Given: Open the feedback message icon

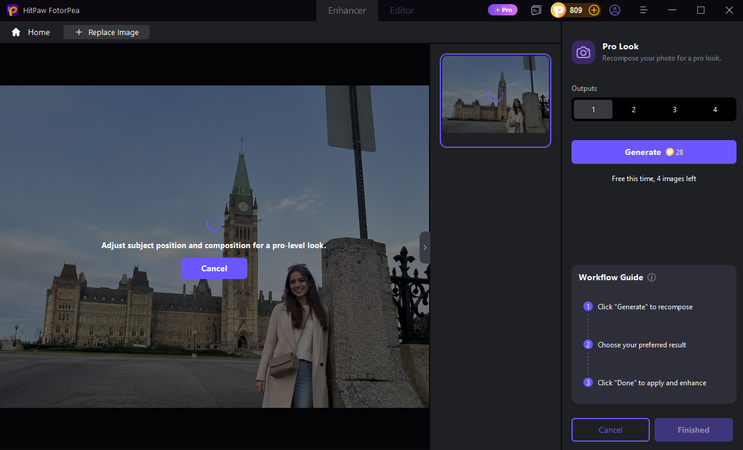Looking at the screenshot, I should (x=536, y=10).
